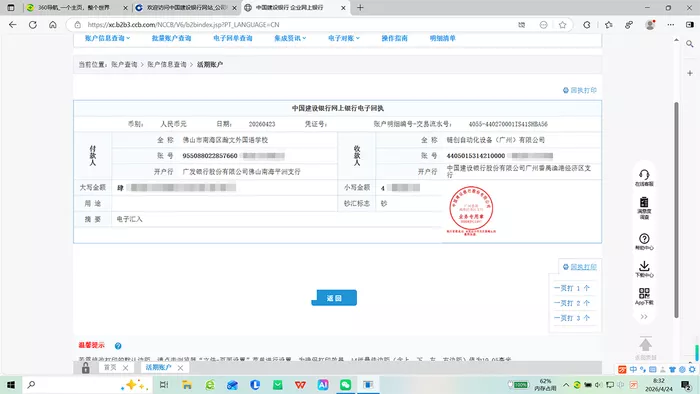Click the browser address bar URL
This screenshot has height=394, width=700.
[x=183, y=25]
